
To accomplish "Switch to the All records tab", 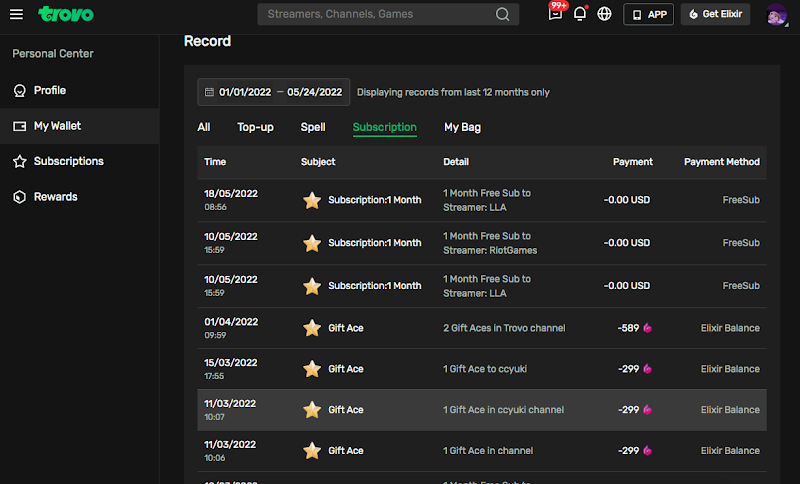I will [204, 127].
